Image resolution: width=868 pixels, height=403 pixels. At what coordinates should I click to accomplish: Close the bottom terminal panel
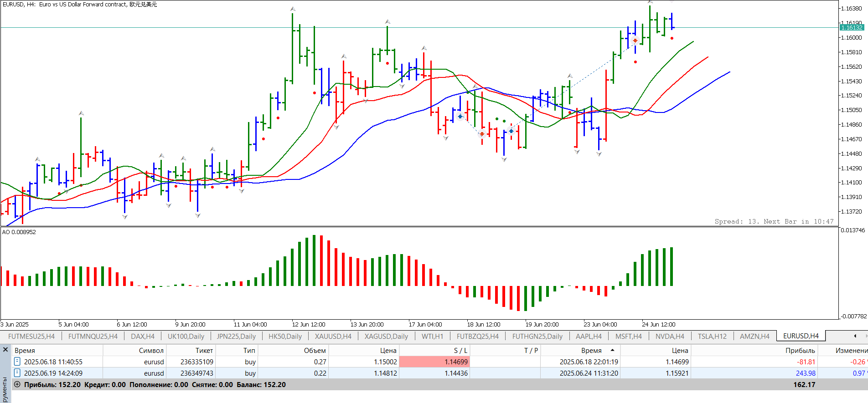click(x=5, y=350)
